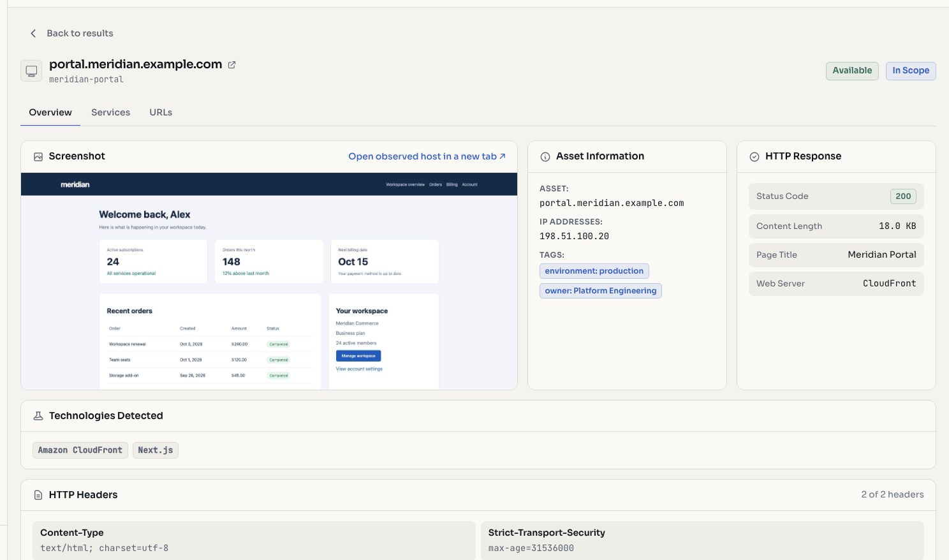This screenshot has width=949, height=560.
Task: Click the text/html; charset=utf-8 value
Action: 104,549
